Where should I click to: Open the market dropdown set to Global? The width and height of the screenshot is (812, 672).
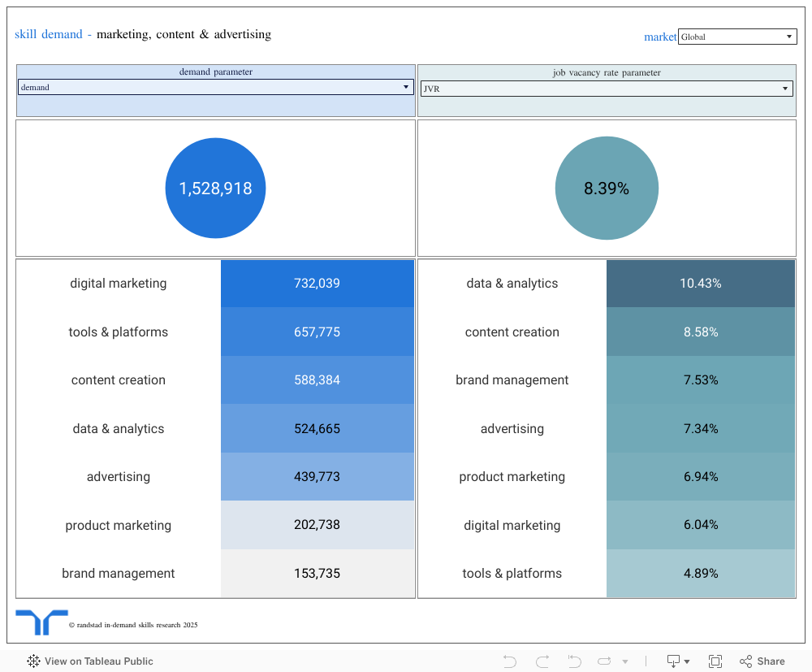737,37
